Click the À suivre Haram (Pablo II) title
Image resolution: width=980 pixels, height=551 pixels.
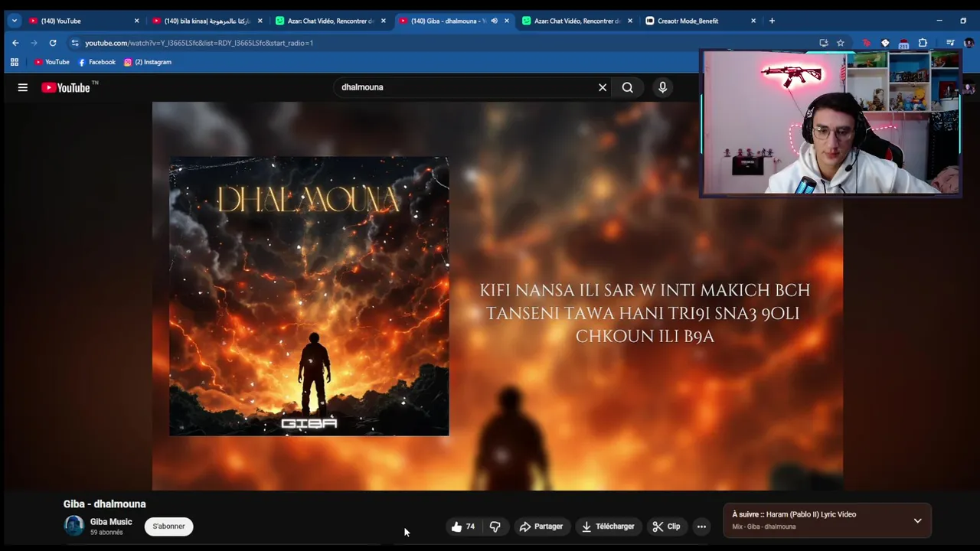pos(794,514)
